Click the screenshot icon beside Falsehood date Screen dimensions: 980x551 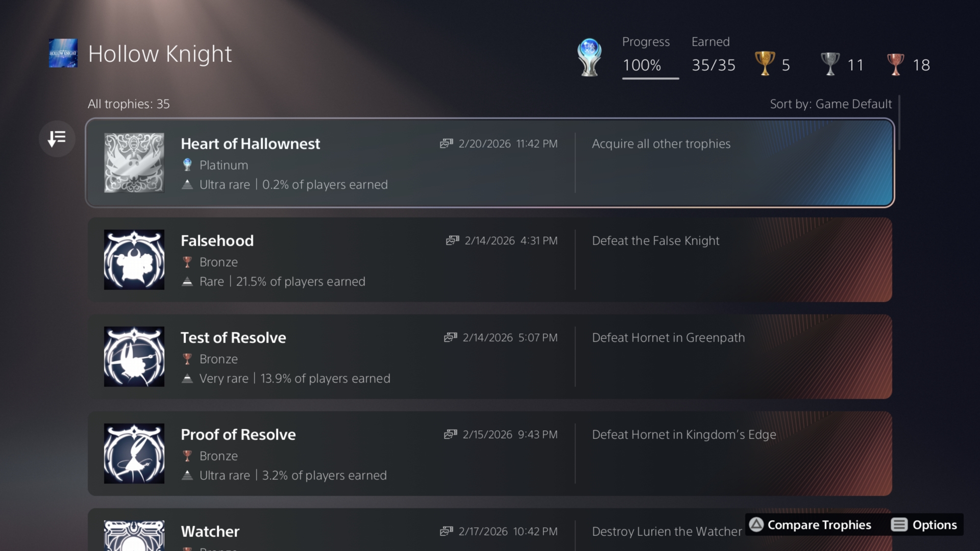pyautogui.click(x=452, y=240)
